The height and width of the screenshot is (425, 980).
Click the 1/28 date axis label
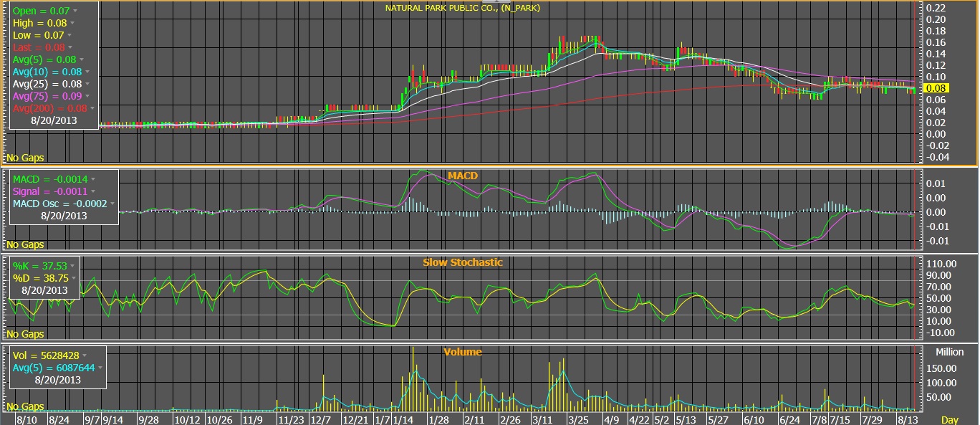click(438, 419)
